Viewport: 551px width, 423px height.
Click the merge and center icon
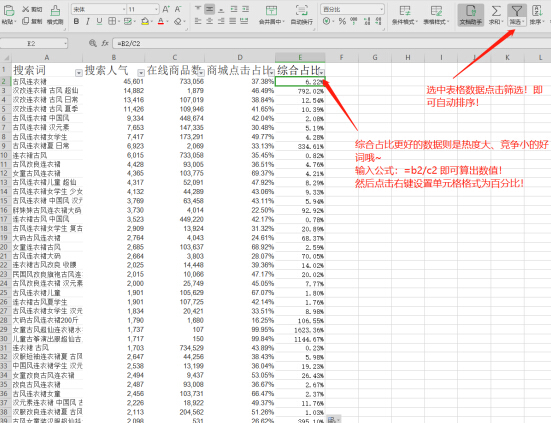pos(271,11)
